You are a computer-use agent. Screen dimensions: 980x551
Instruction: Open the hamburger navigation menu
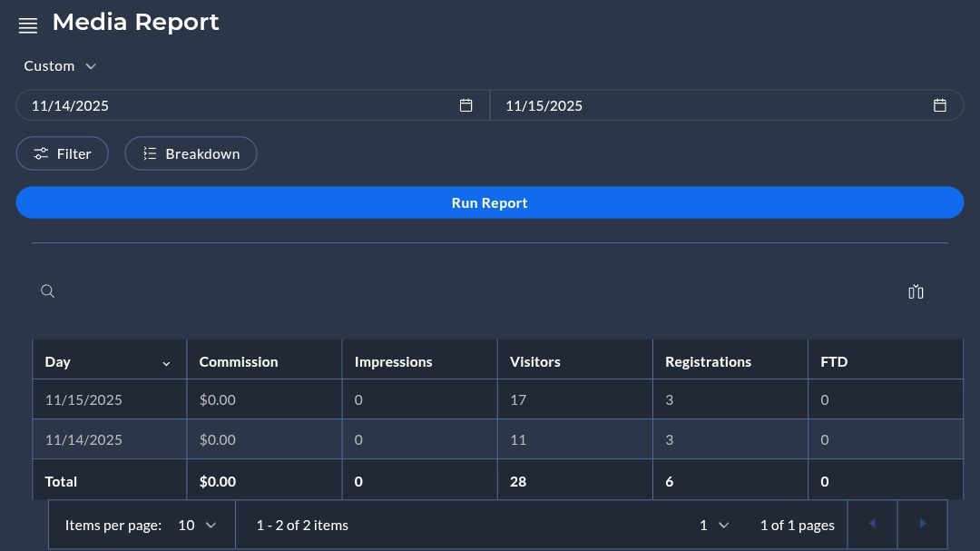tap(28, 25)
